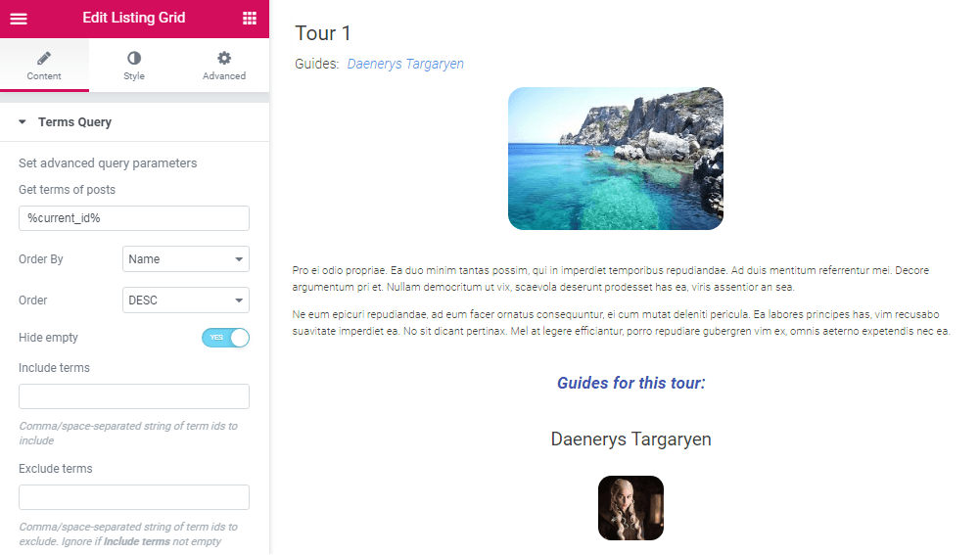The width and height of the screenshot is (980, 555).
Task: Click the Include terms input field
Action: (x=134, y=396)
